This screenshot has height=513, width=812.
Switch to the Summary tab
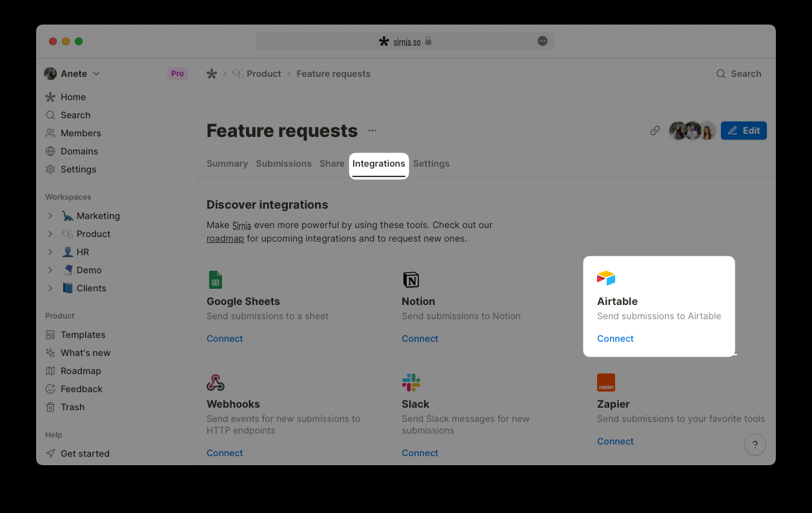[x=227, y=163]
